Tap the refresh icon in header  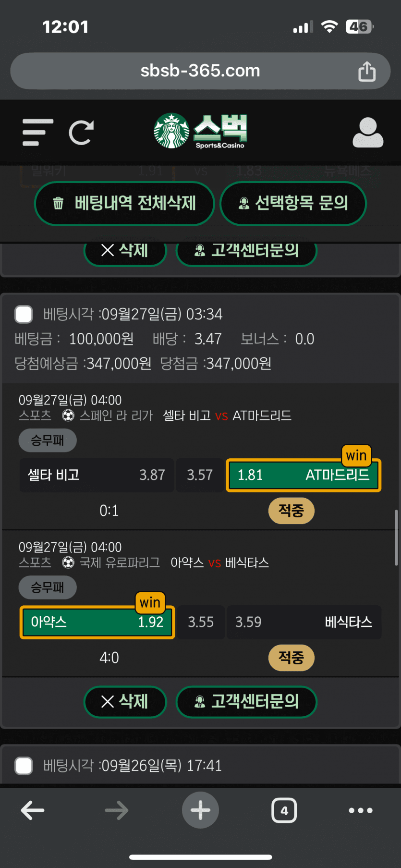pyautogui.click(x=81, y=132)
